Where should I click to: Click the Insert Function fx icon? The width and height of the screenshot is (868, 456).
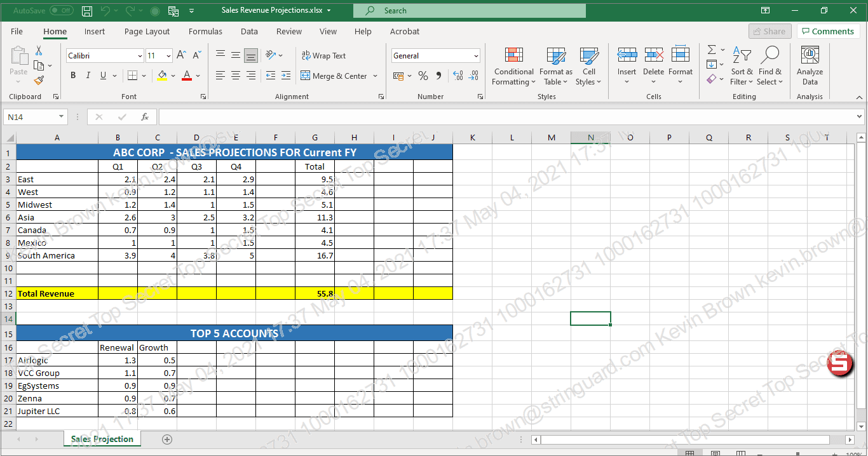(x=145, y=117)
